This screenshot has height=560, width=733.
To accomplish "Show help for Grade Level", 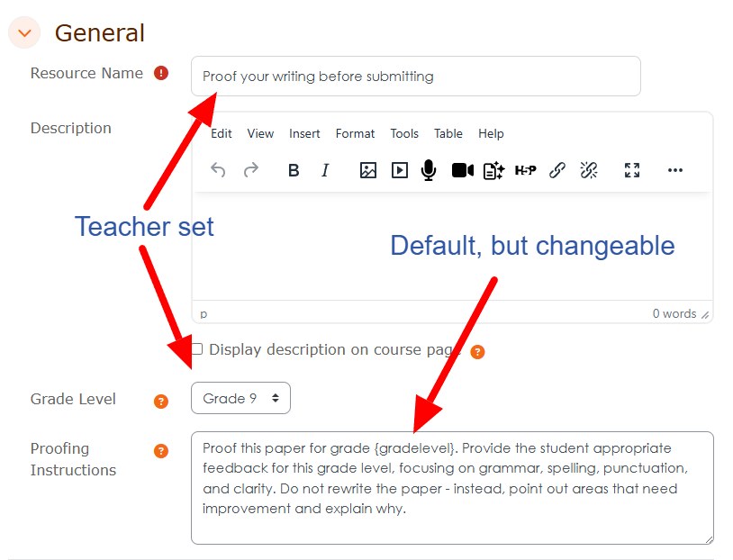I will pyautogui.click(x=161, y=401).
